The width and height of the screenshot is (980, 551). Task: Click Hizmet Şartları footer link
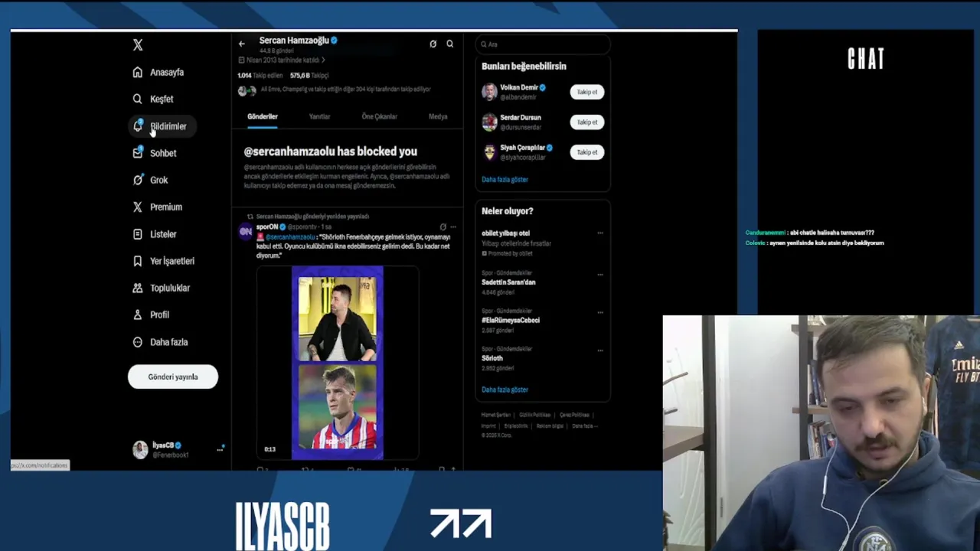pos(496,415)
